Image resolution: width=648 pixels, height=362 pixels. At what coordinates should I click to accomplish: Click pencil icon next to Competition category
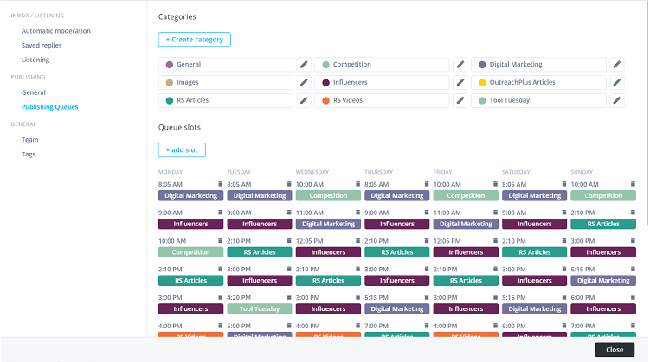tap(460, 64)
